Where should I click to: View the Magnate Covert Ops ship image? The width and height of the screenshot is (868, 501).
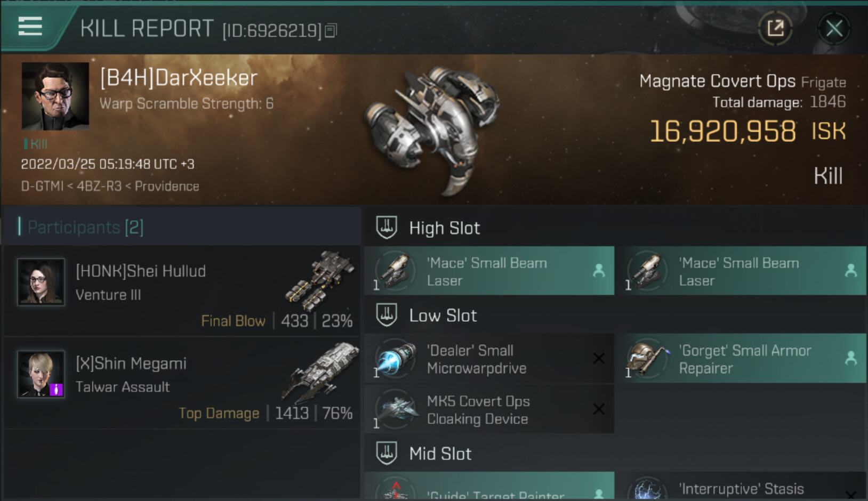tap(433, 128)
